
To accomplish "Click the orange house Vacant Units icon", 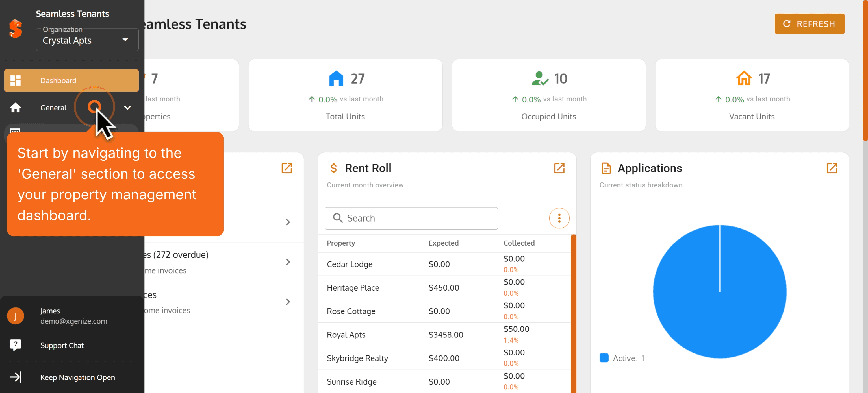I will coord(744,78).
